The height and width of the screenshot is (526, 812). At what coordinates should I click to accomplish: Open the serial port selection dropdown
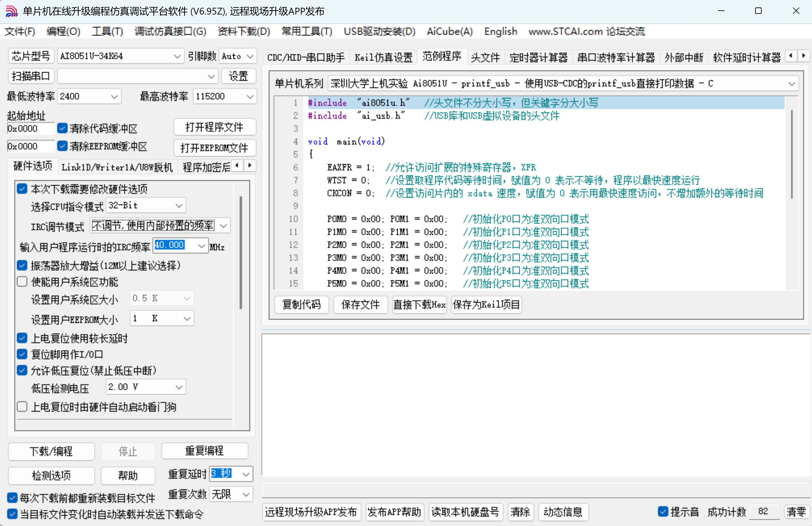point(138,76)
